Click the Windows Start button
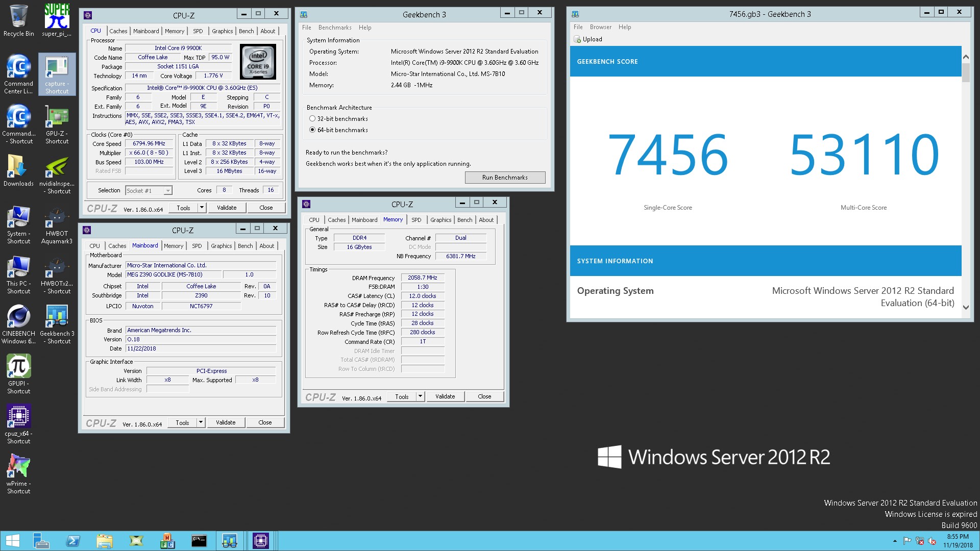The width and height of the screenshot is (980, 551). (x=12, y=541)
